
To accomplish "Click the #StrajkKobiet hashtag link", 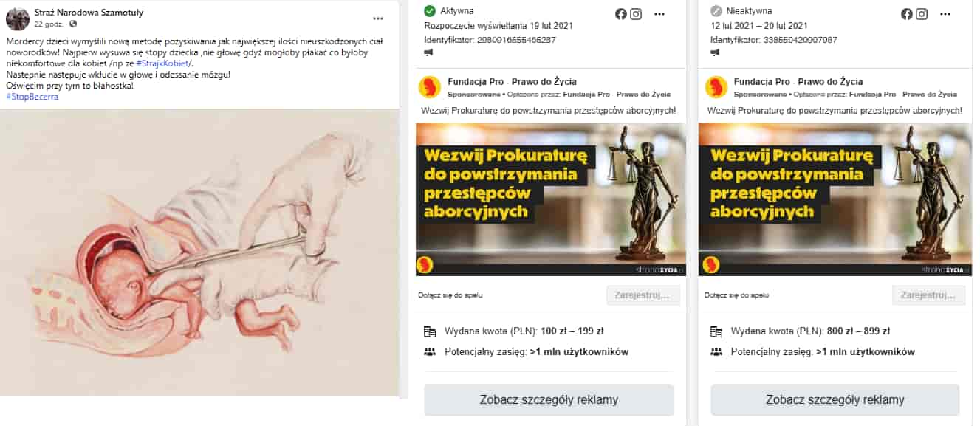I will (x=163, y=63).
